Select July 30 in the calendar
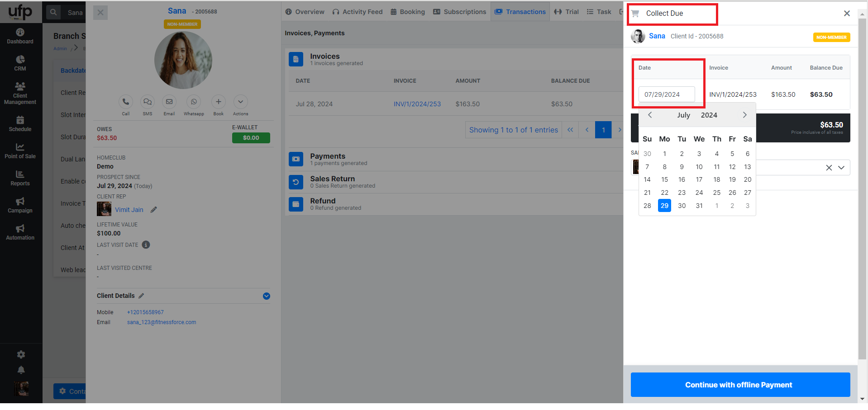The width and height of the screenshot is (868, 410). point(682,206)
